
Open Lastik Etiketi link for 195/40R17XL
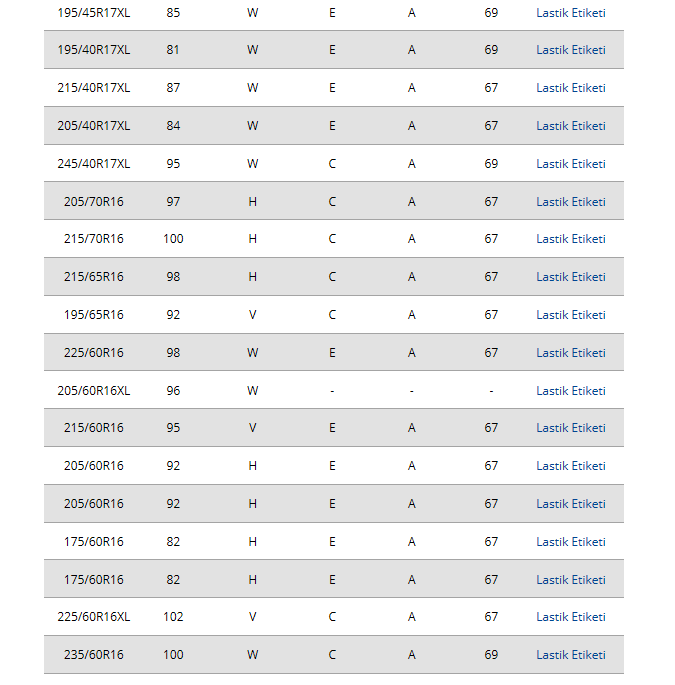click(x=570, y=50)
